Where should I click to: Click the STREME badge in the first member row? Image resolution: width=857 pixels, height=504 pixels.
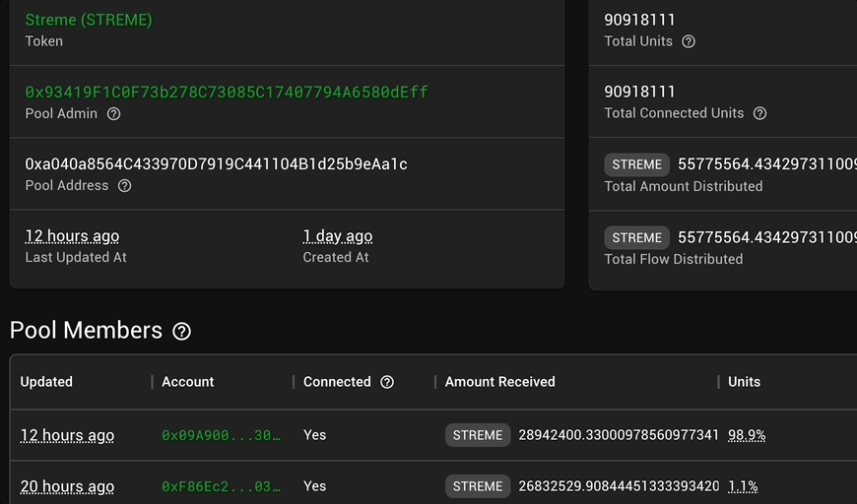[478, 435]
